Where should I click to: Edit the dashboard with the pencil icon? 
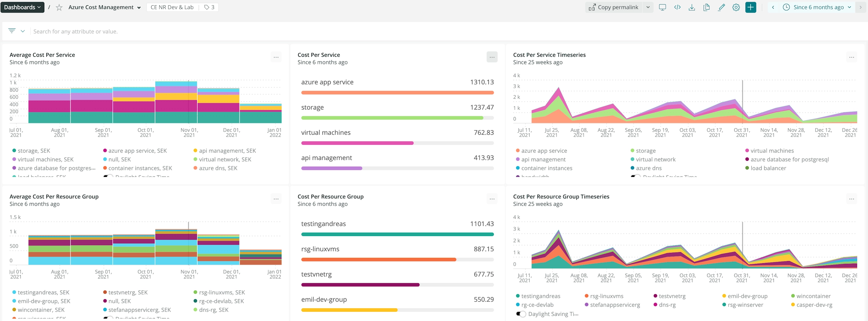click(721, 7)
